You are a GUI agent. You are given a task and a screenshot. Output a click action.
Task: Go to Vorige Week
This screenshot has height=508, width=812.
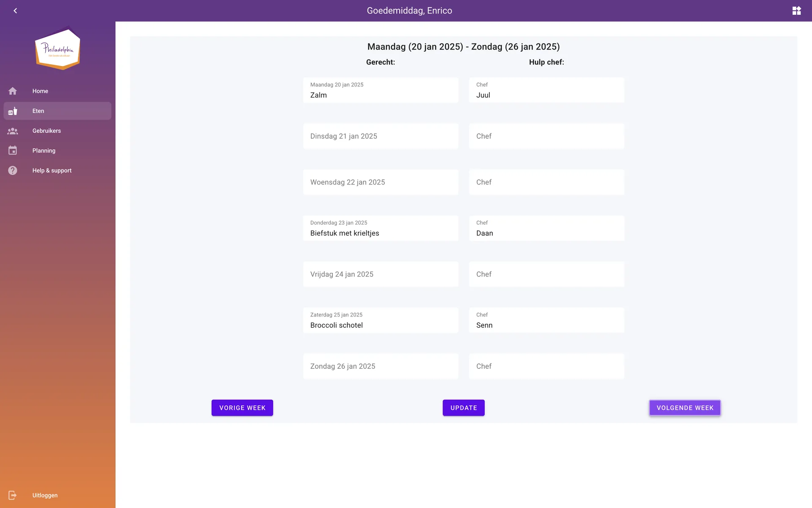(242, 408)
